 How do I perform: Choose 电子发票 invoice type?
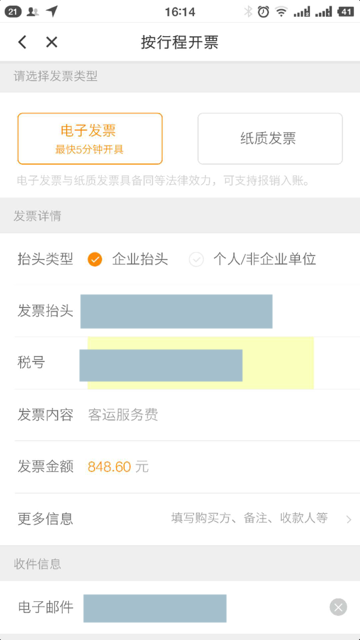pos(90,139)
